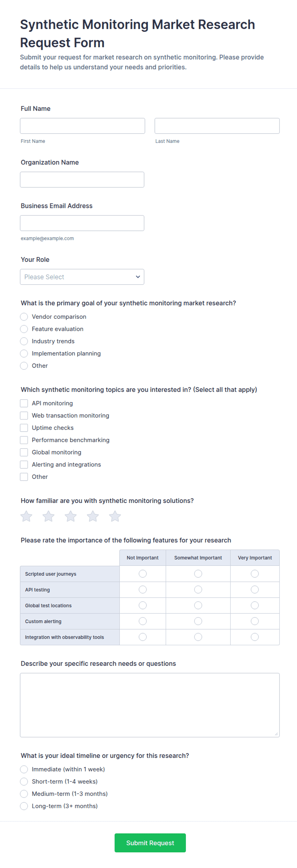
Task: Click the Your Role dropdown chevron
Action: click(x=138, y=277)
